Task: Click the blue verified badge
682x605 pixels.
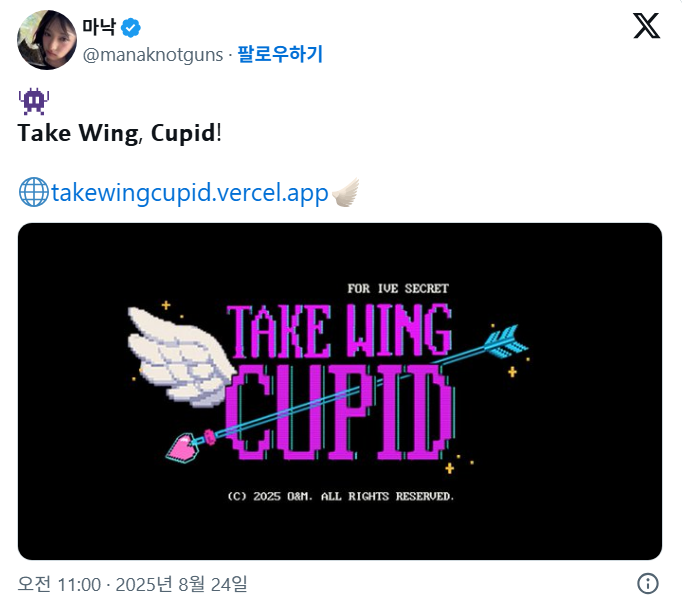Action: [x=130, y=28]
